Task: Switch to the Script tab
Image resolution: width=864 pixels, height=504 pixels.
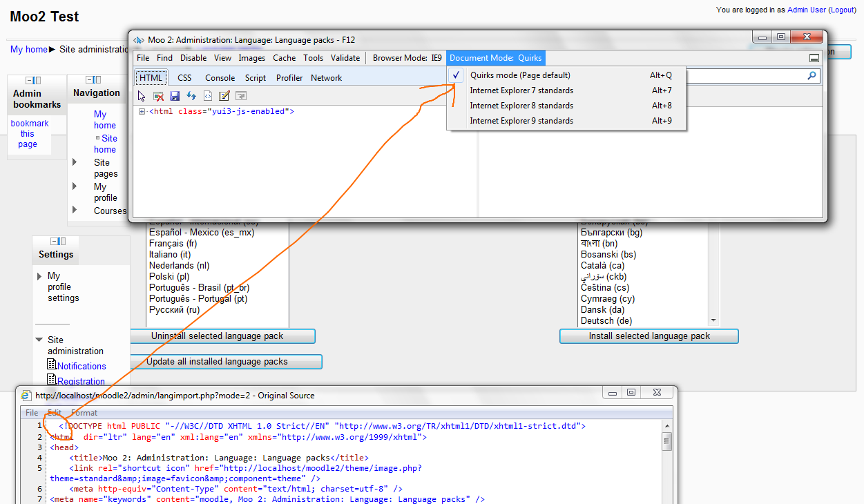Action: 256,78
